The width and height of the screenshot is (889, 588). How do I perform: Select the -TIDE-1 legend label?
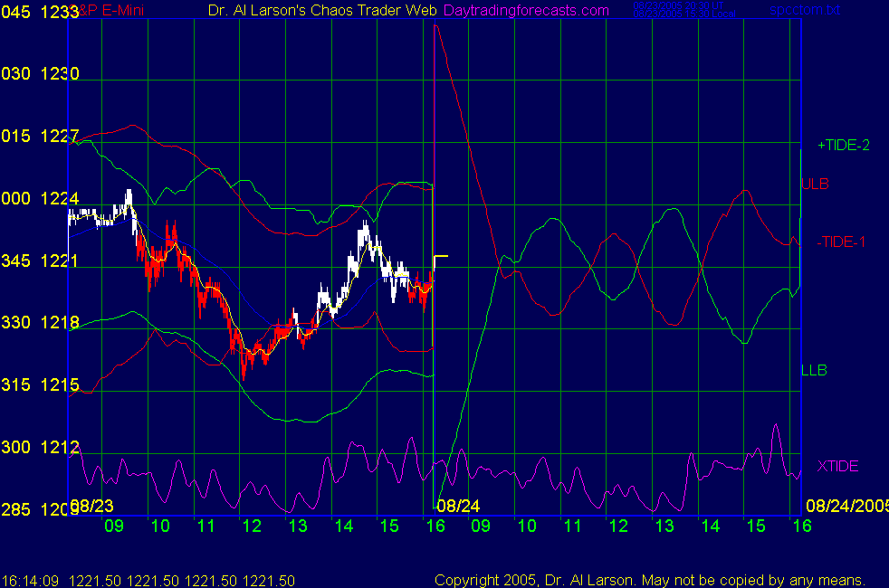coord(841,242)
